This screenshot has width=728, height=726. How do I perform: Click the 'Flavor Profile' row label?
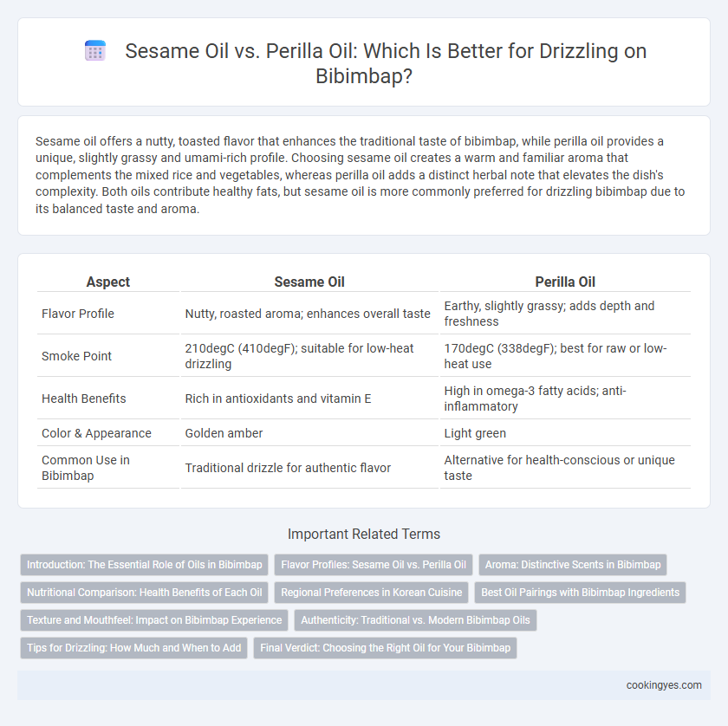coord(77,314)
